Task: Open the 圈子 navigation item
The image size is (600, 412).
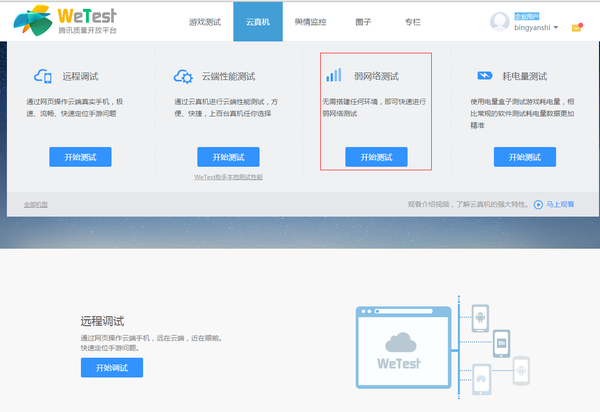Action: [363, 21]
